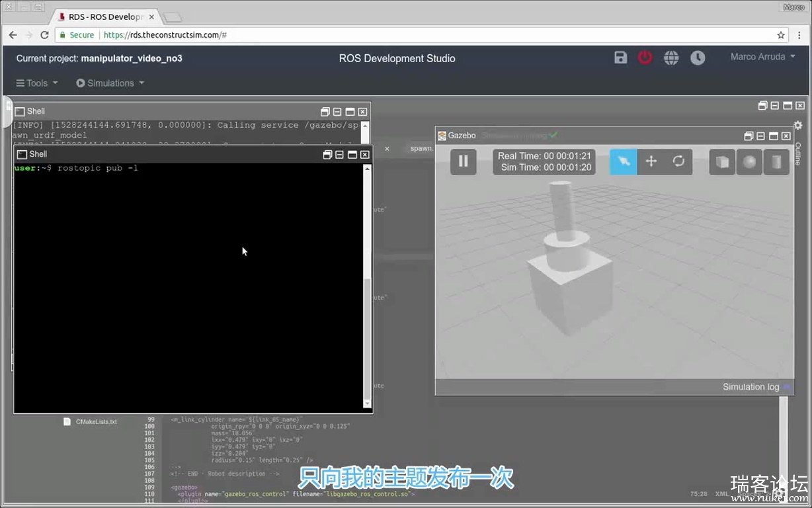Close the front Shell window
The width and height of the screenshot is (812, 508).
coord(364,154)
